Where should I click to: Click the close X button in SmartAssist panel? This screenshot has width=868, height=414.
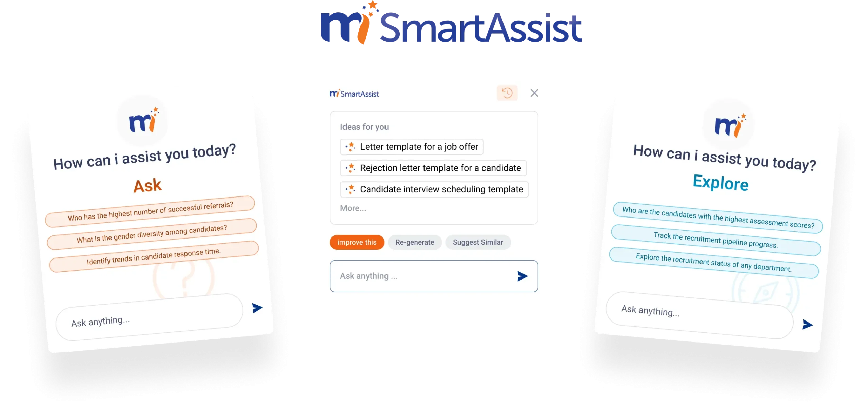[534, 93]
